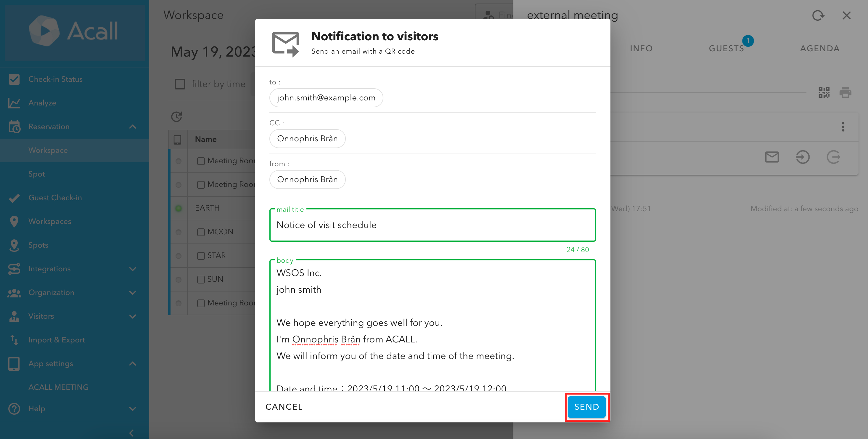The image size is (868, 439).
Task: Click the mail title input field
Action: pos(432,225)
